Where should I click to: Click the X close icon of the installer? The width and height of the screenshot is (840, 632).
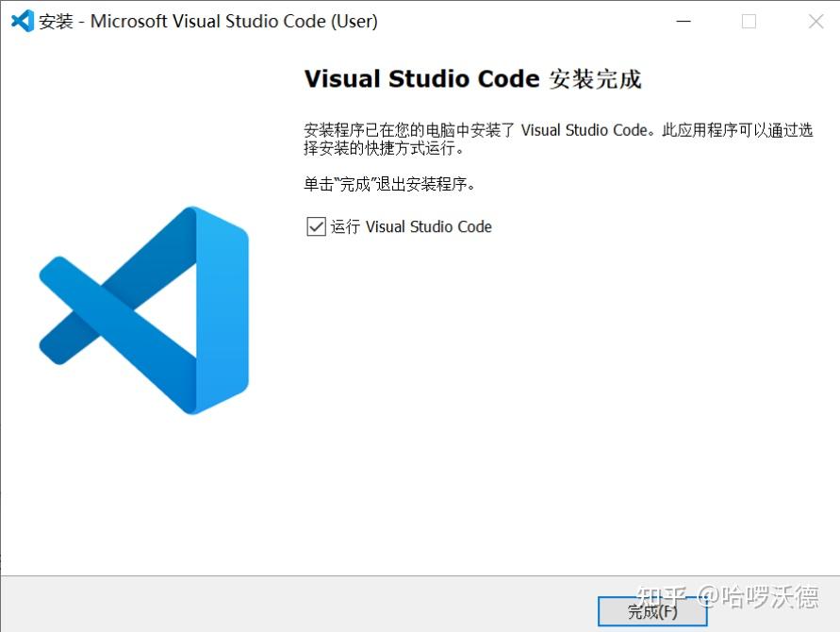click(x=815, y=21)
